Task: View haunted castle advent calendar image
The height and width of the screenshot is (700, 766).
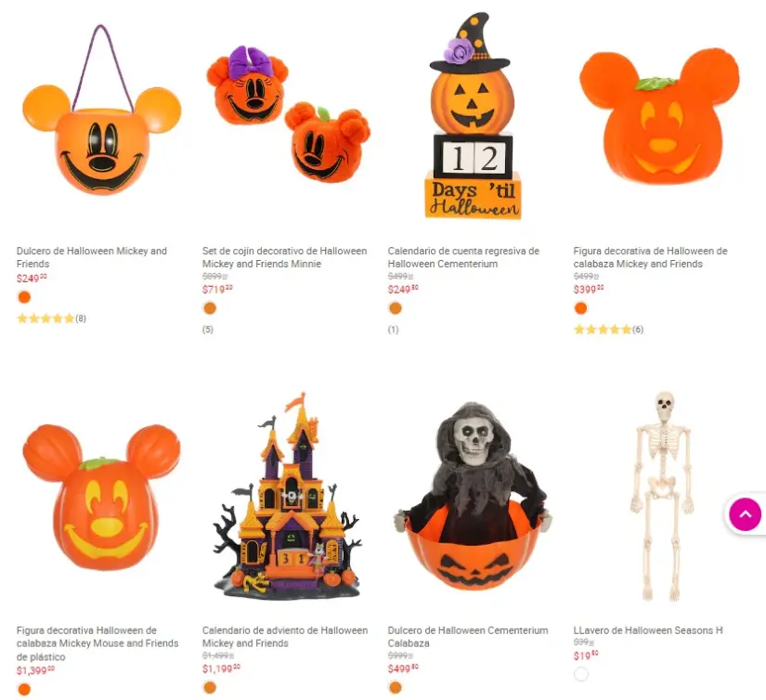Action: click(x=287, y=495)
